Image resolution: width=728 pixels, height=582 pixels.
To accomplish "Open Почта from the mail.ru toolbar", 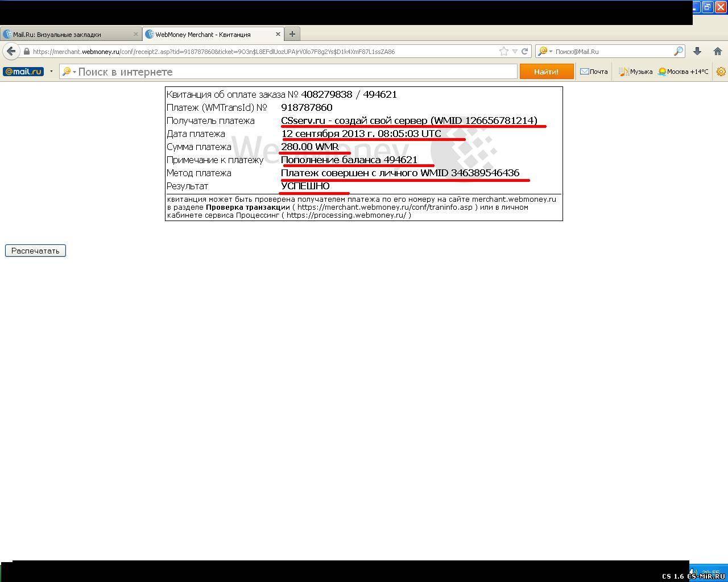I will click(594, 72).
